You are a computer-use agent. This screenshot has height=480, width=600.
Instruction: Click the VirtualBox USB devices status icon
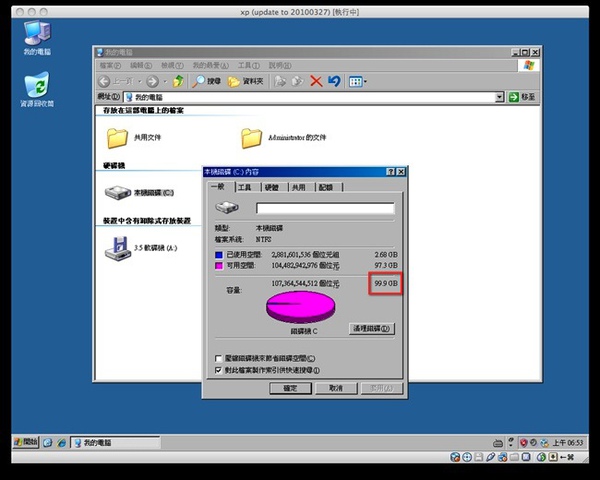tap(491, 457)
